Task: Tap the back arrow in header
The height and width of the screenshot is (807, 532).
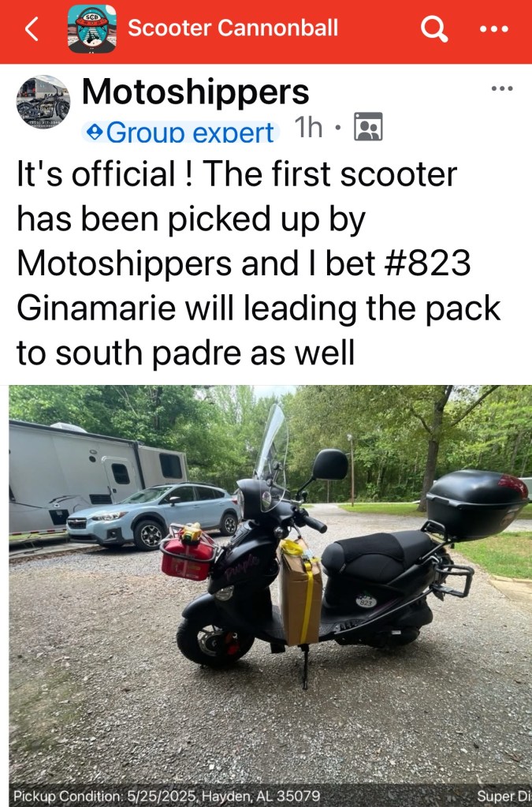Action: (32, 29)
